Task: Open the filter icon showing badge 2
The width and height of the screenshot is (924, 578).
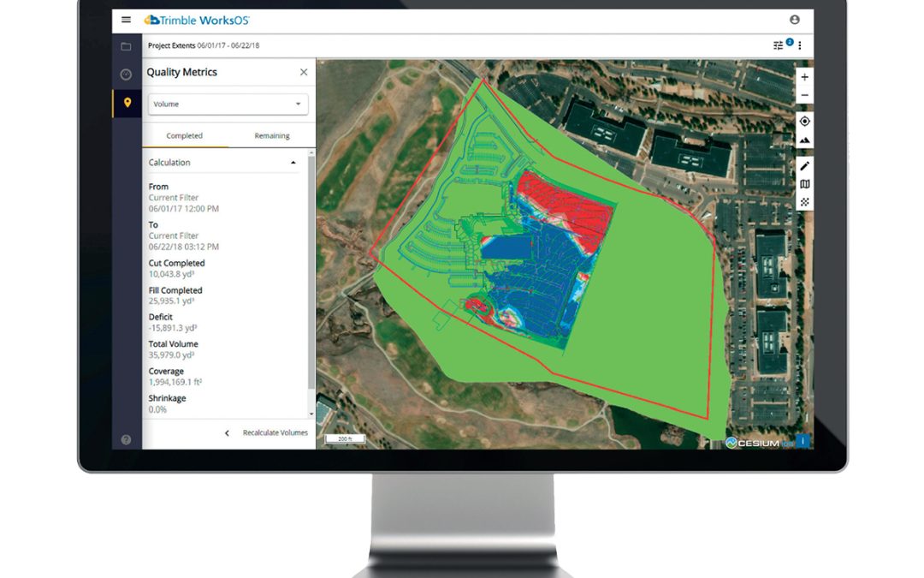Action: 778,45
